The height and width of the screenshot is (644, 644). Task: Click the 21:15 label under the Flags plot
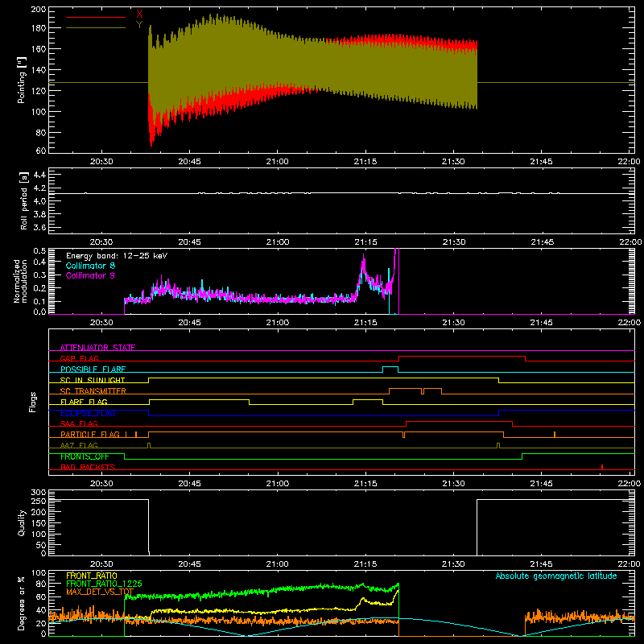pyautogui.click(x=365, y=484)
